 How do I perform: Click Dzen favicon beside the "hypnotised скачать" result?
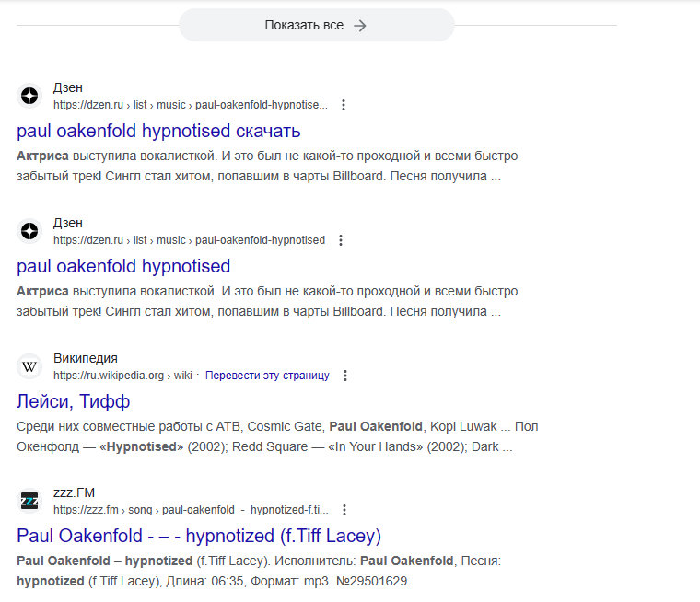click(x=29, y=96)
